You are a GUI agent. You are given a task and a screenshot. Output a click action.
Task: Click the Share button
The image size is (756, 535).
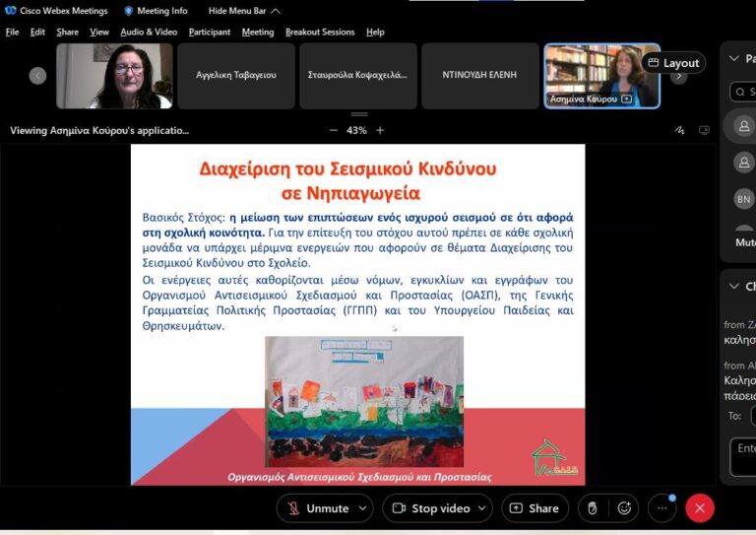pyautogui.click(x=535, y=508)
